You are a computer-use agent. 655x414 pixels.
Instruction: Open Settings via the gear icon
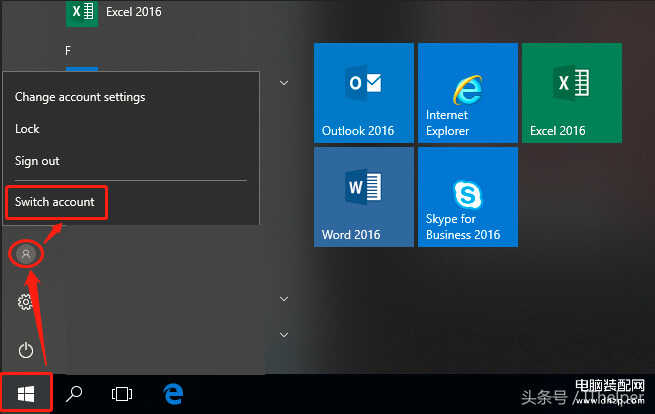point(25,302)
